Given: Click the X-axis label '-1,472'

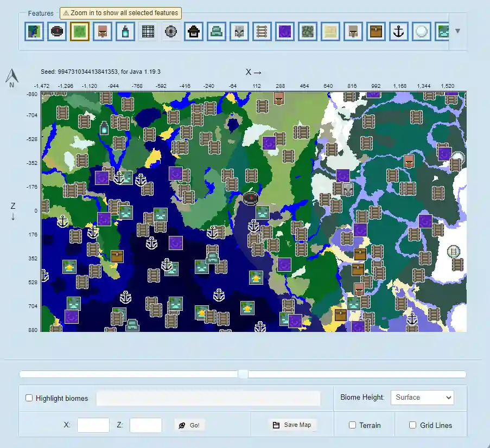Looking at the screenshot, I should point(42,86).
